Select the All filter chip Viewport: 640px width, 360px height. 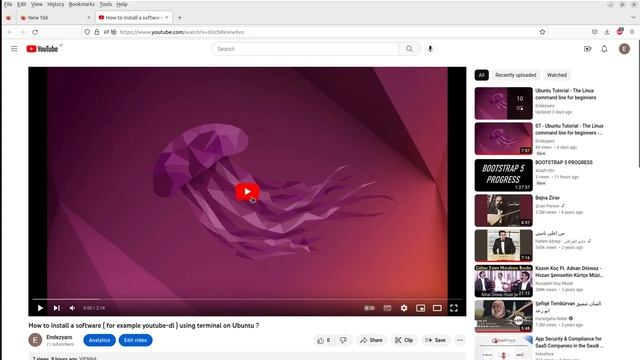pos(482,75)
